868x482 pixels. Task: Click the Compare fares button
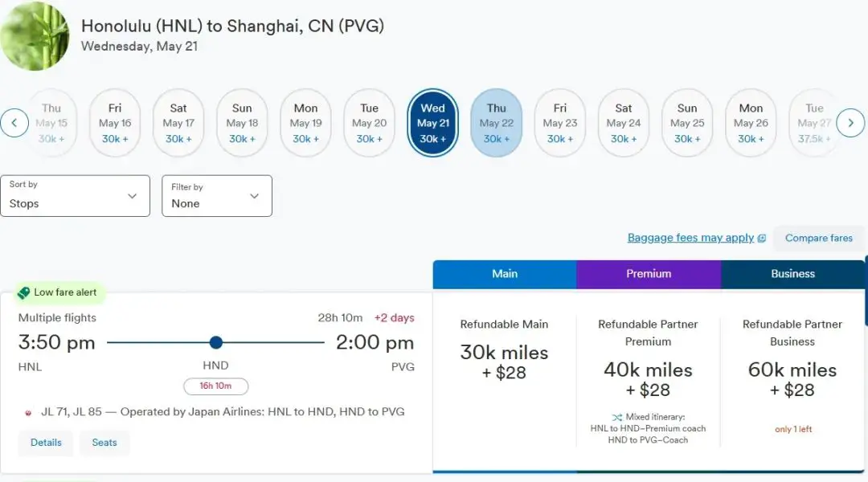[818, 238]
